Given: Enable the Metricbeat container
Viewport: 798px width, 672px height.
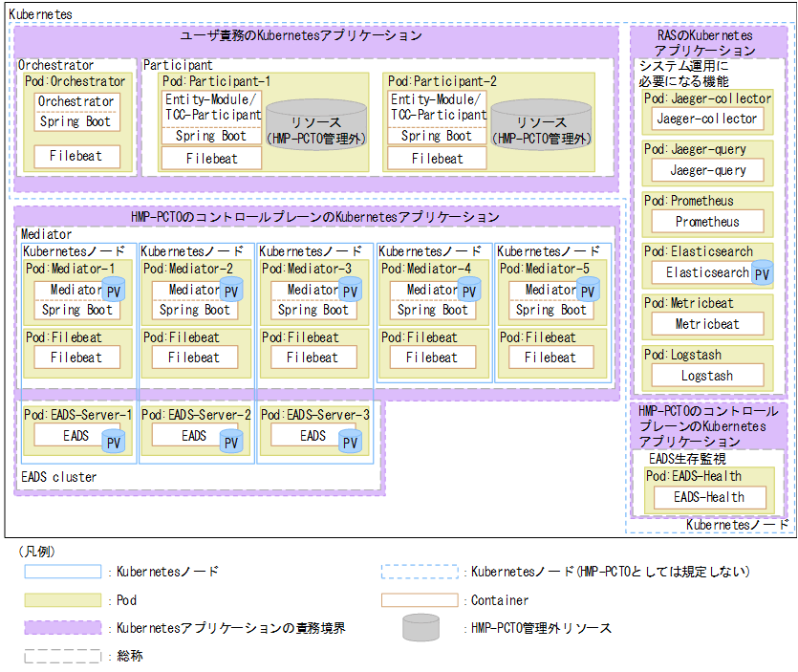Looking at the screenshot, I should (x=707, y=324).
